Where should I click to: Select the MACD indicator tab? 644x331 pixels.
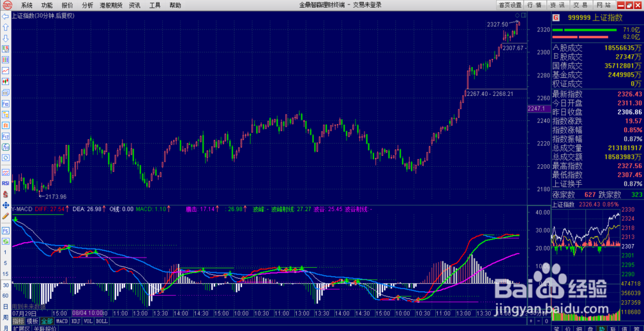(x=62, y=321)
